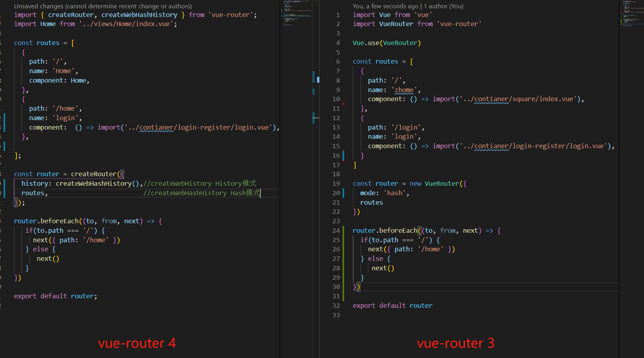Click the 'You, a few seconds ago' annotation
This screenshot has width=644, height=358.
408,6
